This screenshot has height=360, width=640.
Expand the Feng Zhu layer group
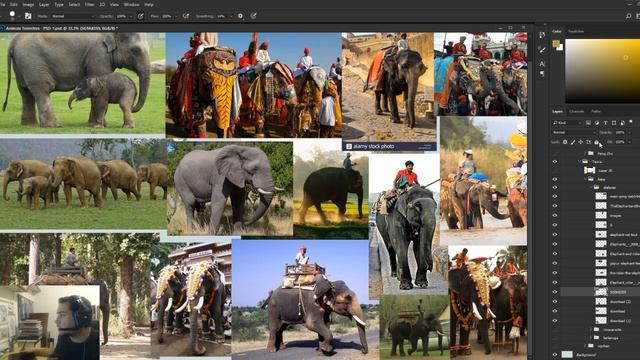click(x=585, y=153)
